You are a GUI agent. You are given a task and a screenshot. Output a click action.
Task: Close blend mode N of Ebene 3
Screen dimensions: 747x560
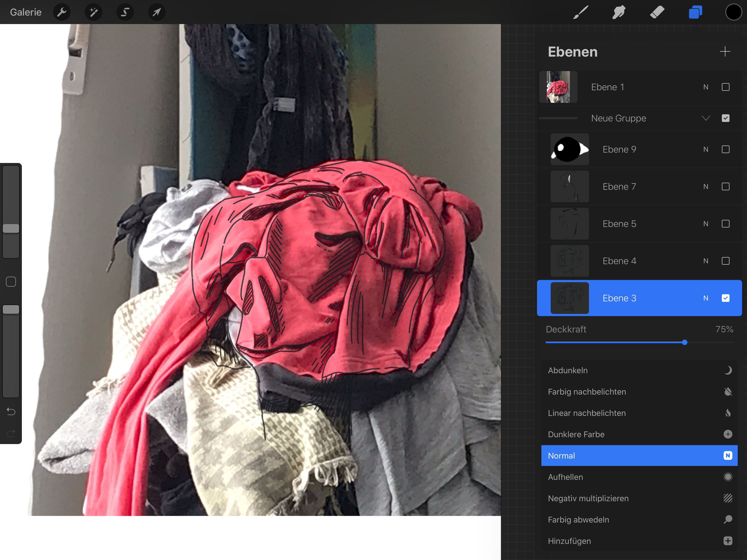[x=706, y=298]
